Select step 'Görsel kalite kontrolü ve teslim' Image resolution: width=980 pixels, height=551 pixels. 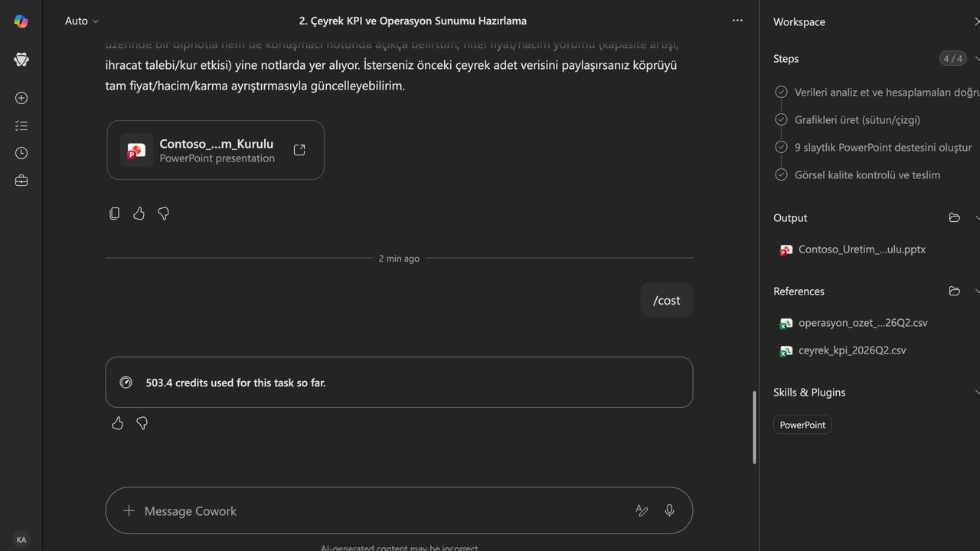coord(867,175)
